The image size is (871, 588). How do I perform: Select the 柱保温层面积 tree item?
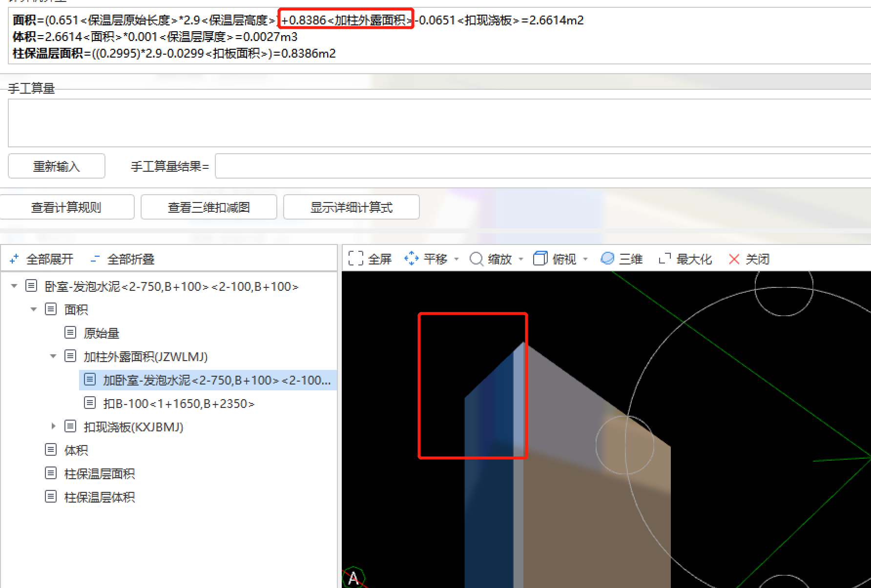click(x=100, y=474)
